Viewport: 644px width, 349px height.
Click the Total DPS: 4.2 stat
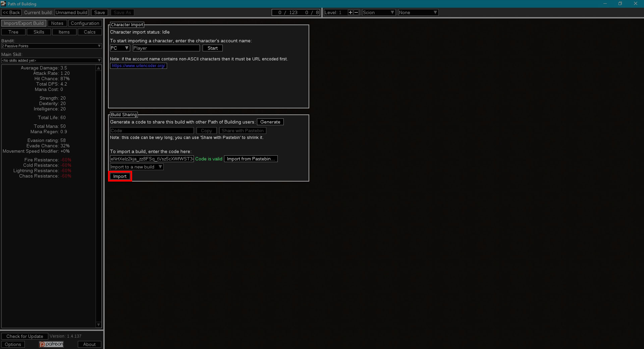point(52,84)
